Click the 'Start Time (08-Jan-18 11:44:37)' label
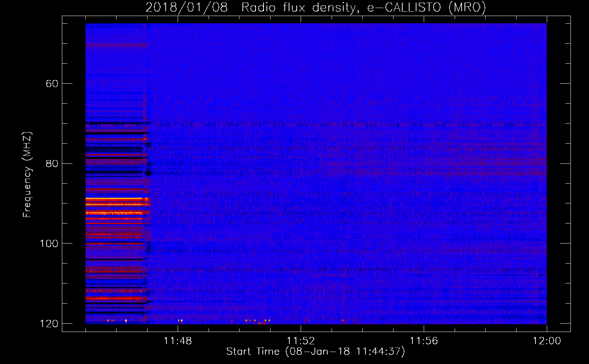Screen dimensions: 589x364 click(x=316, y=352)
